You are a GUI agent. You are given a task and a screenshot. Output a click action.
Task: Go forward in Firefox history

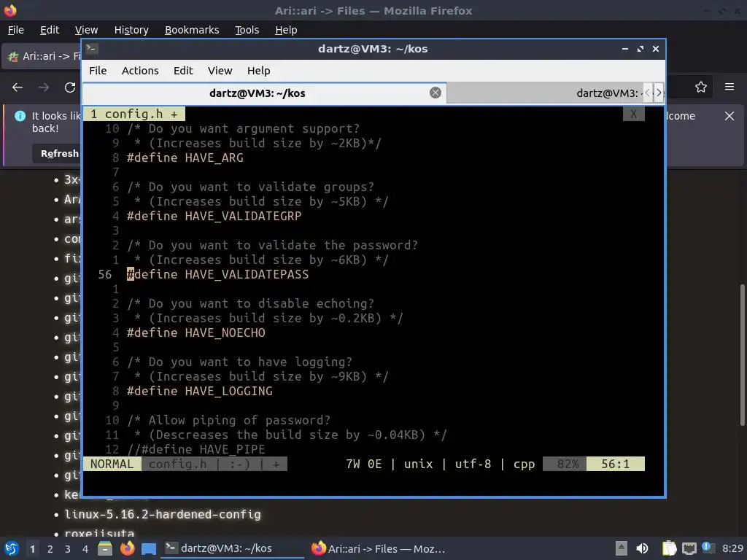44,87
